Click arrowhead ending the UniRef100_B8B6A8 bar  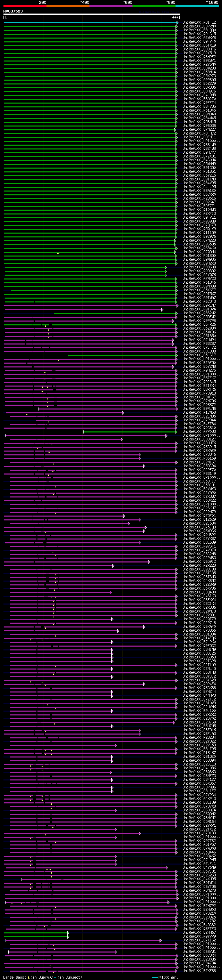tap(165, 267)
